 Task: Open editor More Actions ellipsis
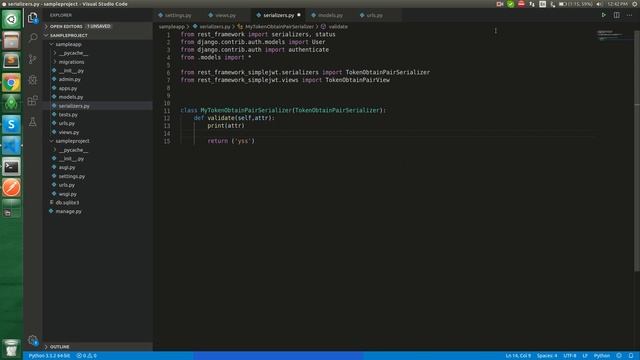629,15
